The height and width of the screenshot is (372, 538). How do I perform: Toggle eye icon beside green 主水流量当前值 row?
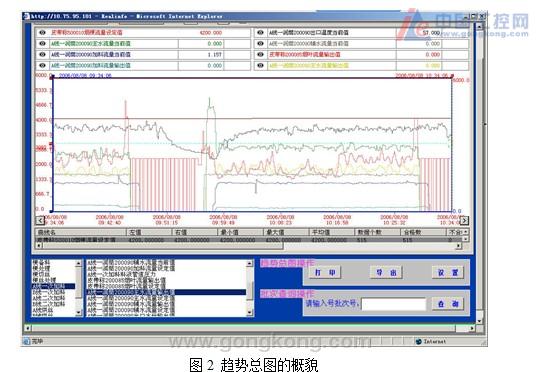point(42,44)
